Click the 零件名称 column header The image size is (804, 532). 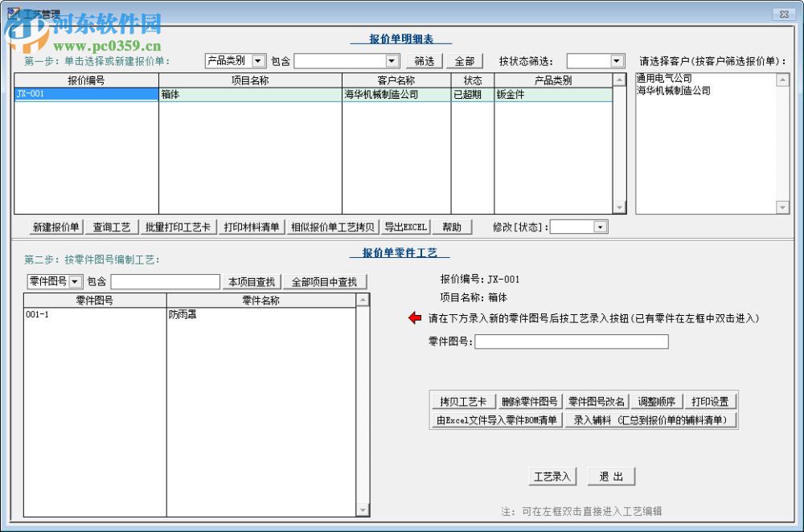tap(261, 301)
